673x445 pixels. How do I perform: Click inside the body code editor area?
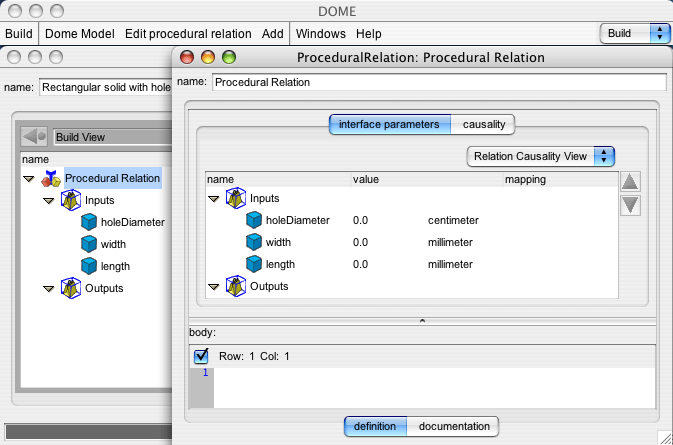point(434,388)
